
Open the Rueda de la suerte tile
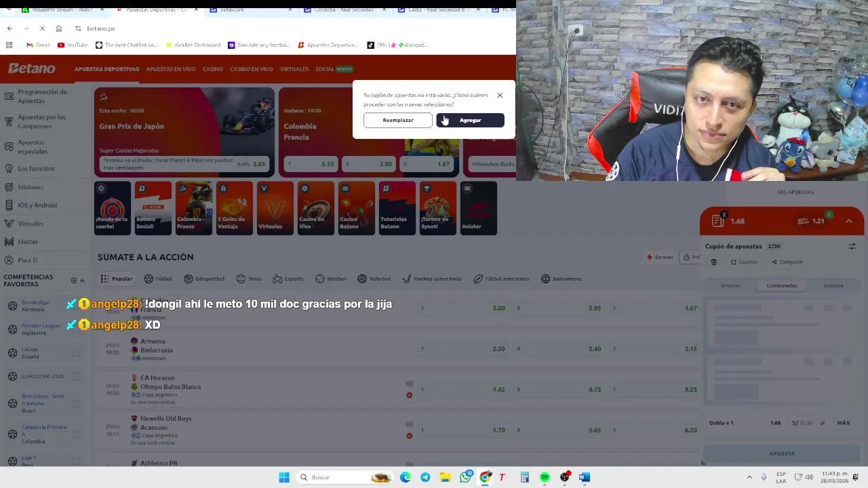coord(113,207)
